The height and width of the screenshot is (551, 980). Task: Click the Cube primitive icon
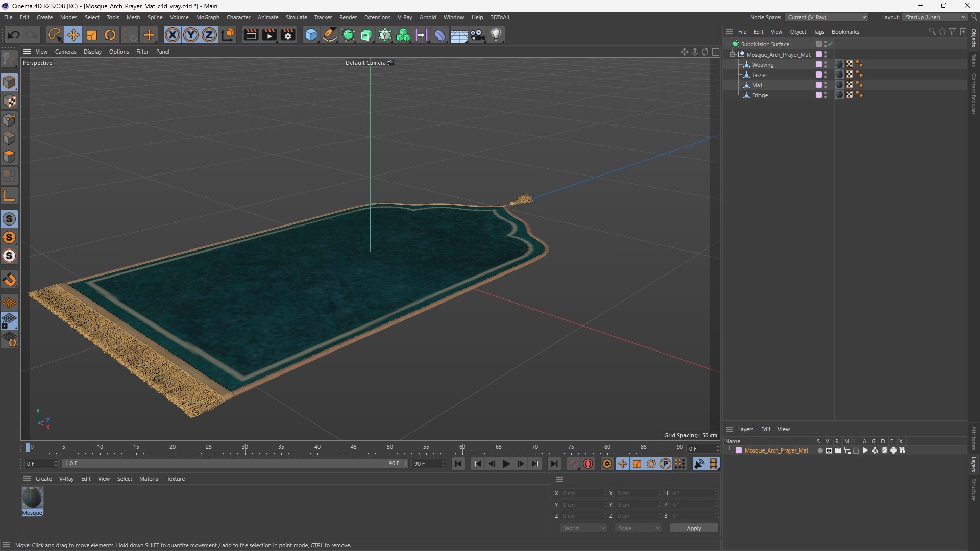tap(311, 35)
